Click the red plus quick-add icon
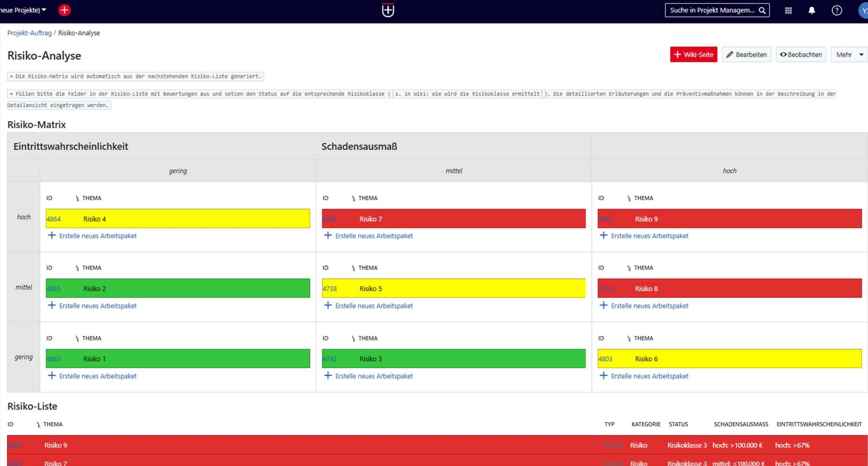Viewport: 868px width, 466px height. [x=64, y=10]
